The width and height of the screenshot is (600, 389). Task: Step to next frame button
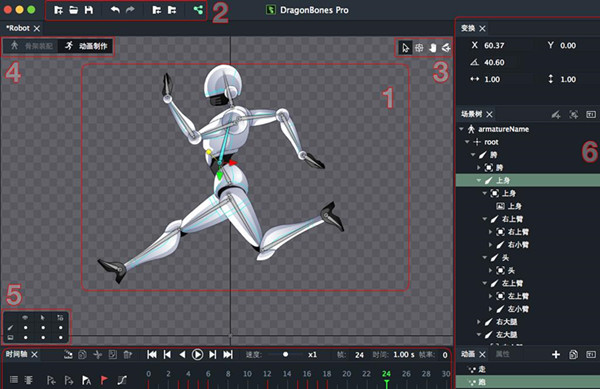coord(212,355)
